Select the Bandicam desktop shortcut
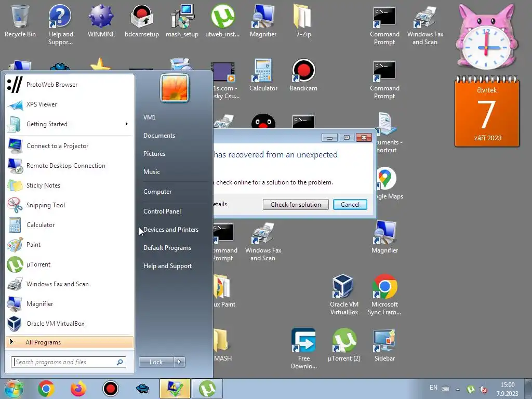 tap(303, 75)
